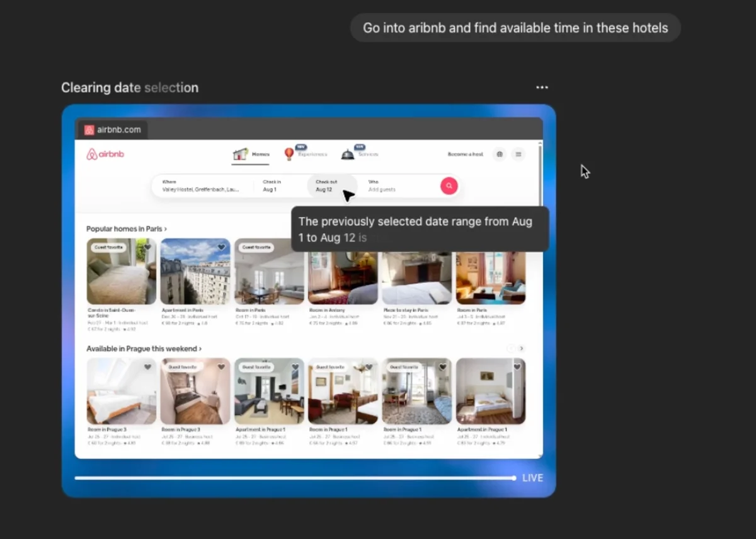Screen dimensions: 756x539
Task: Expand Popular homes in Paris section
Action: (127, 229)
